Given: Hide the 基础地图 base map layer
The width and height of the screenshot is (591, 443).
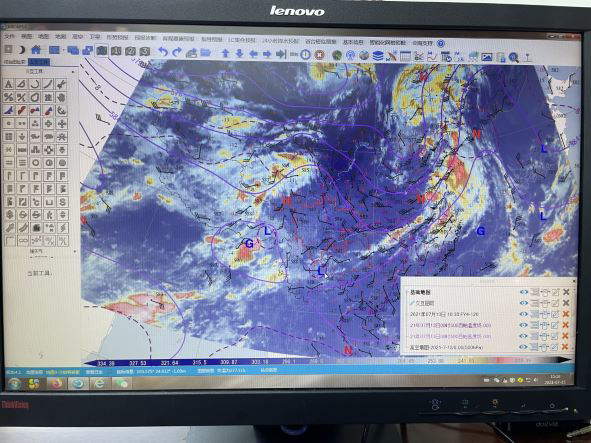Looking at the screenshot, I should [x=523, y=292].
